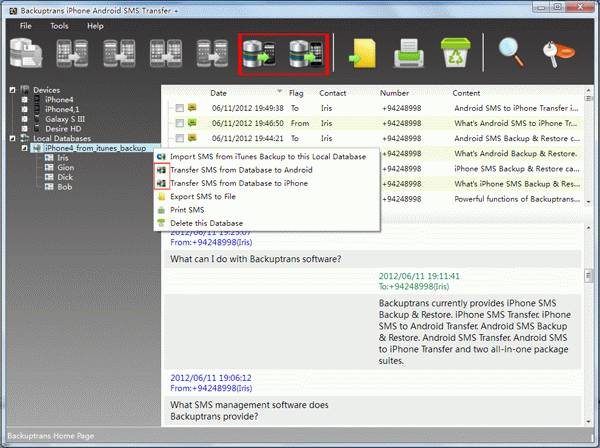Image resolution: width=600 pixels, height=448 pixels.
Task: Collapse the iPhone4_from_itunes_backup node
Action: (24, 148)
